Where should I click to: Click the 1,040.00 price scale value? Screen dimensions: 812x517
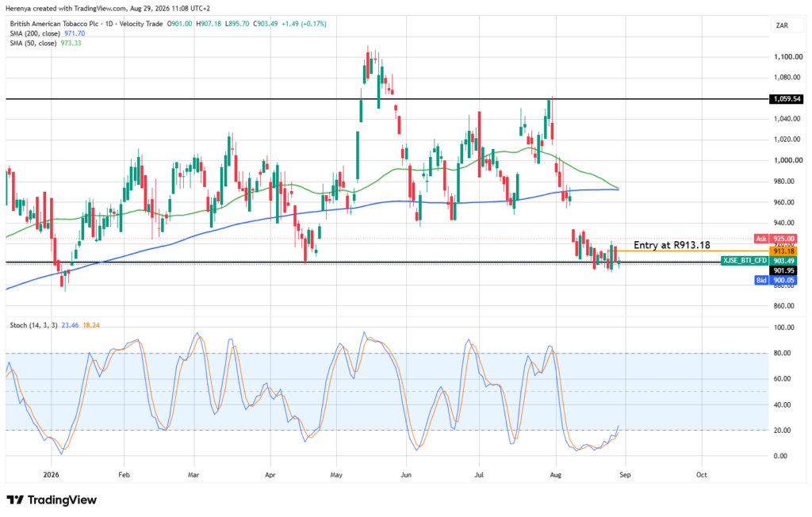click(x=788, y=119)
